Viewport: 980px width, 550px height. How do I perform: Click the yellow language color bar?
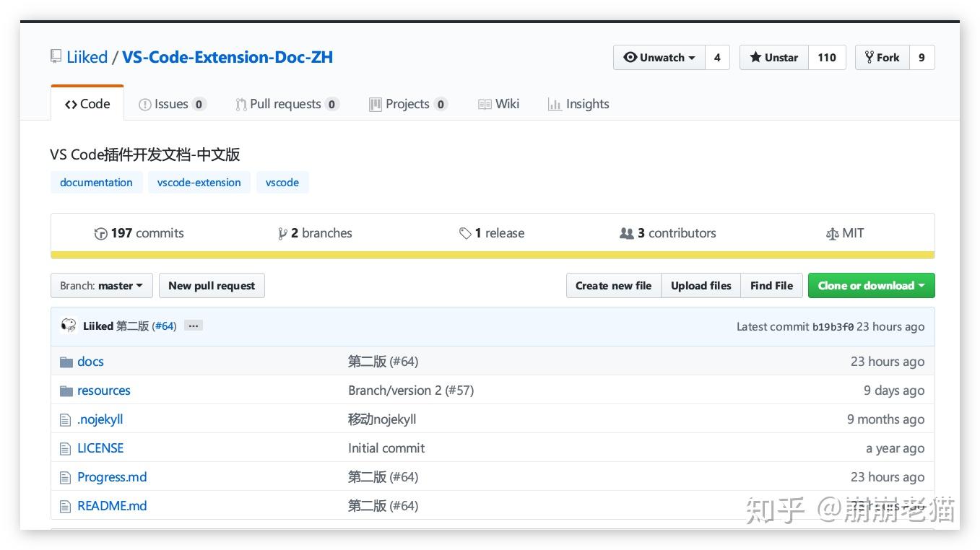493,255
